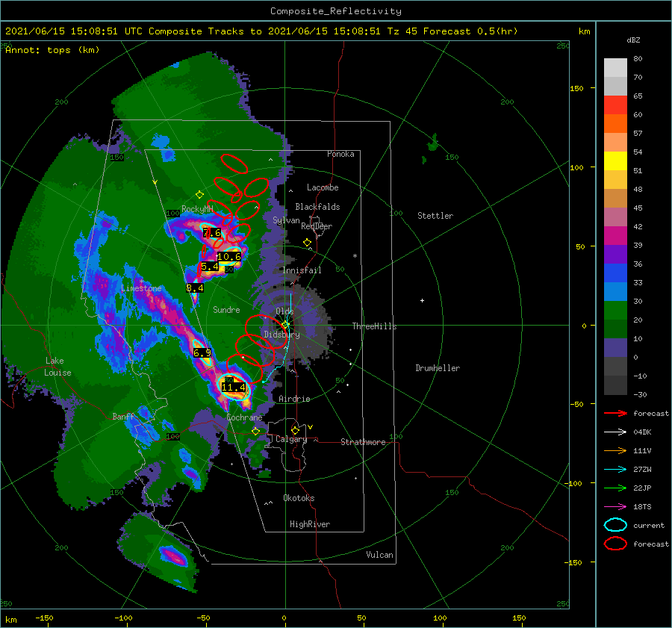Viewport: 672px width, 628px height.
Task: Click the Airdrie city label
Action: (x=294, y=399)
